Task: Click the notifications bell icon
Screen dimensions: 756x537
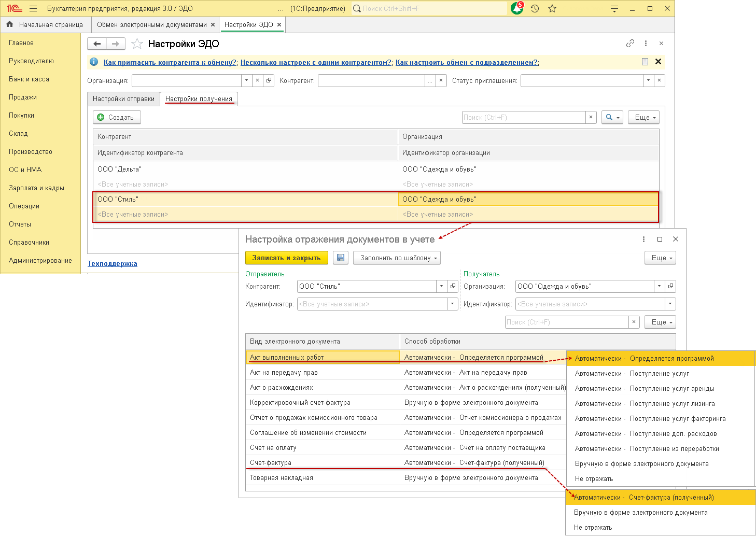Action: click(516, 9)
